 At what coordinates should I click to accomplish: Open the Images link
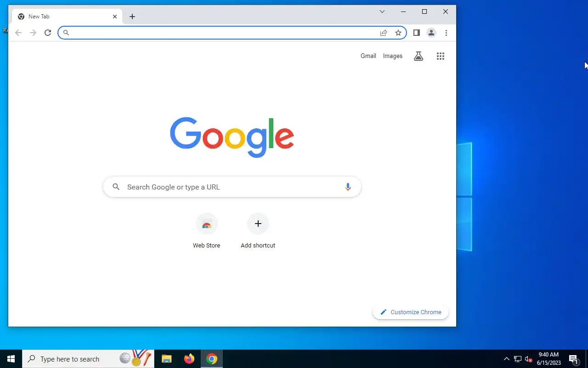[393, 56]
